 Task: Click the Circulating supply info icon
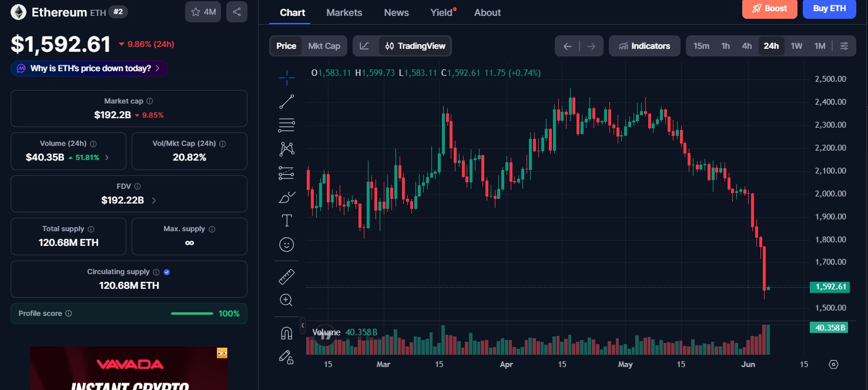[156, 272]
